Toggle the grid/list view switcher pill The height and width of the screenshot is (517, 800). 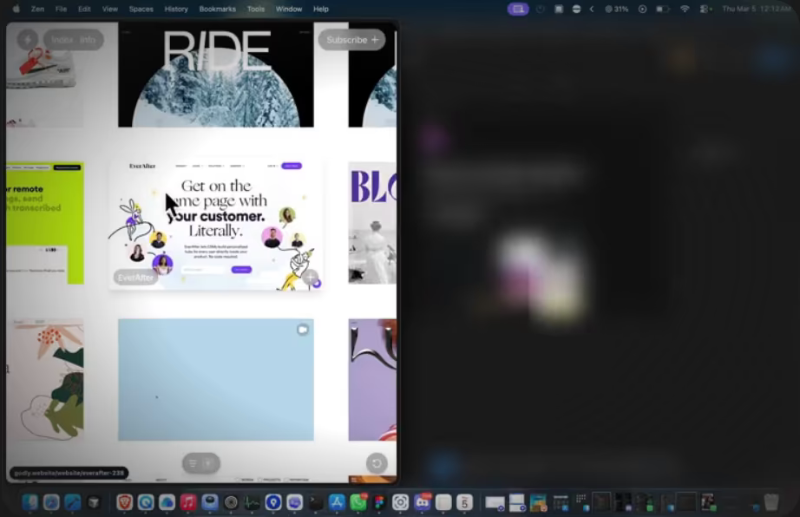(201, 463)
